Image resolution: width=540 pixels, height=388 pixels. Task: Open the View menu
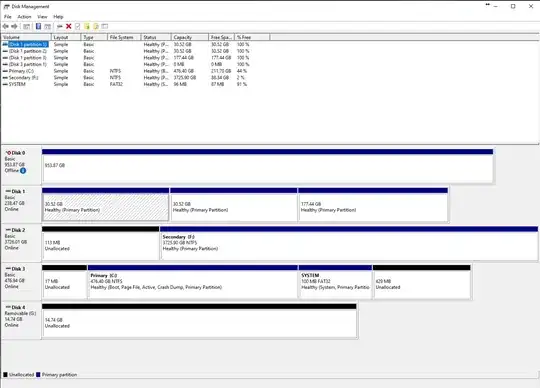pos(42,17)
